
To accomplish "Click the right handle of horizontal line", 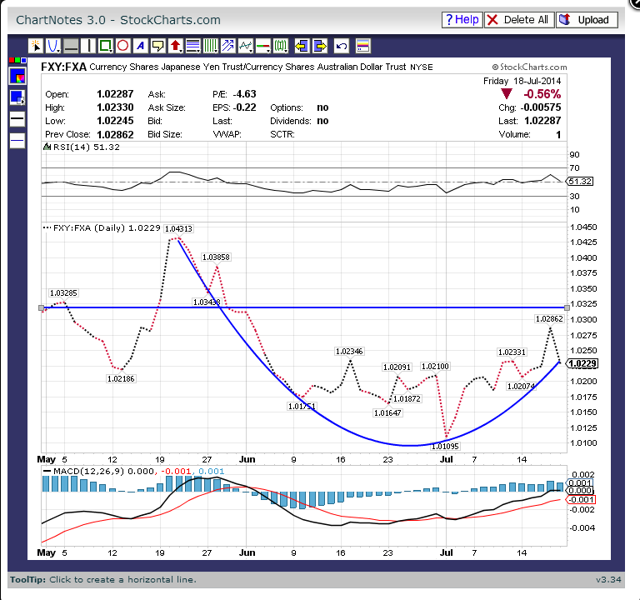I will tap(567, 308).
